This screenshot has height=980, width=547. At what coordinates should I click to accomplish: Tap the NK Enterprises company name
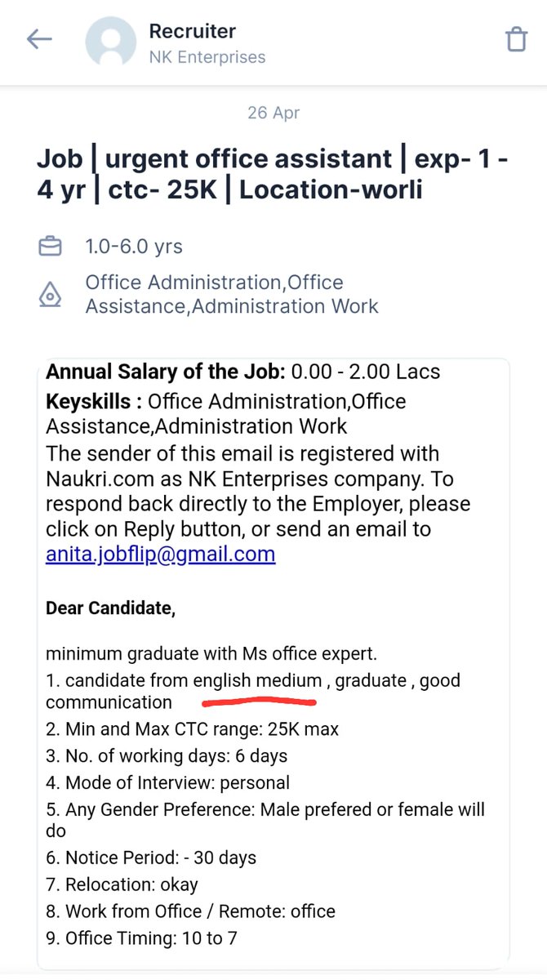tap(207, 57)
